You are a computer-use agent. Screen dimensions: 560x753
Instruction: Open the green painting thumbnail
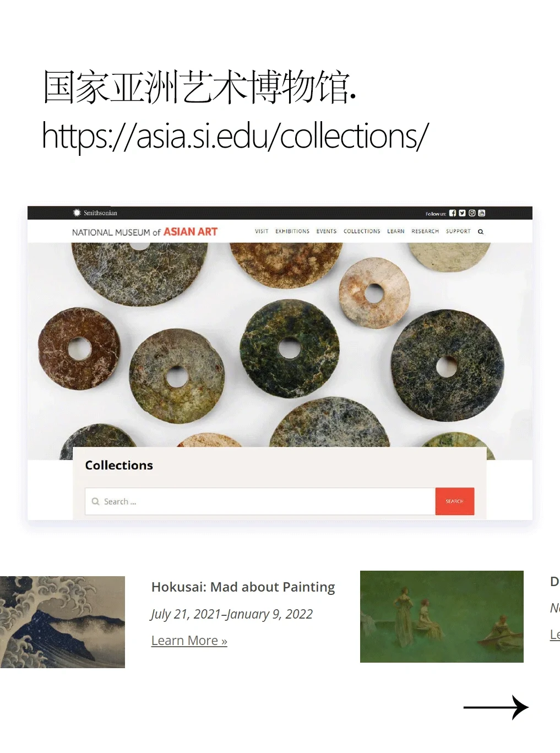click(x=442, y=616)
